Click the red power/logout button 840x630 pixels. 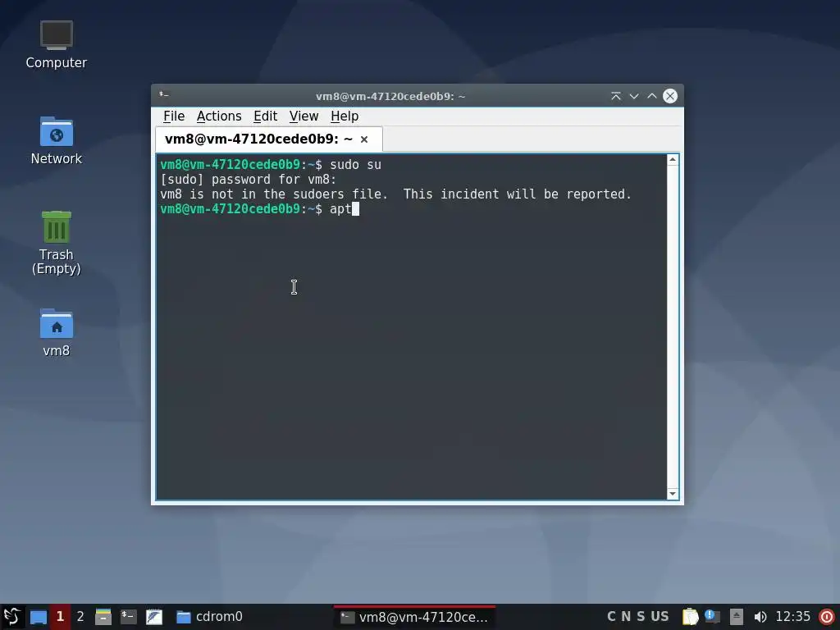tap(827, 617)
